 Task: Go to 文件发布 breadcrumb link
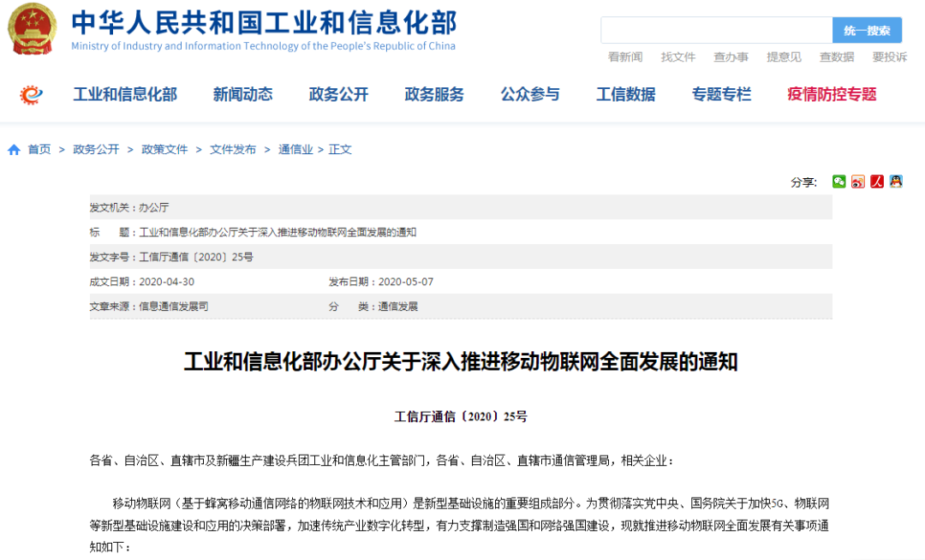233,150
